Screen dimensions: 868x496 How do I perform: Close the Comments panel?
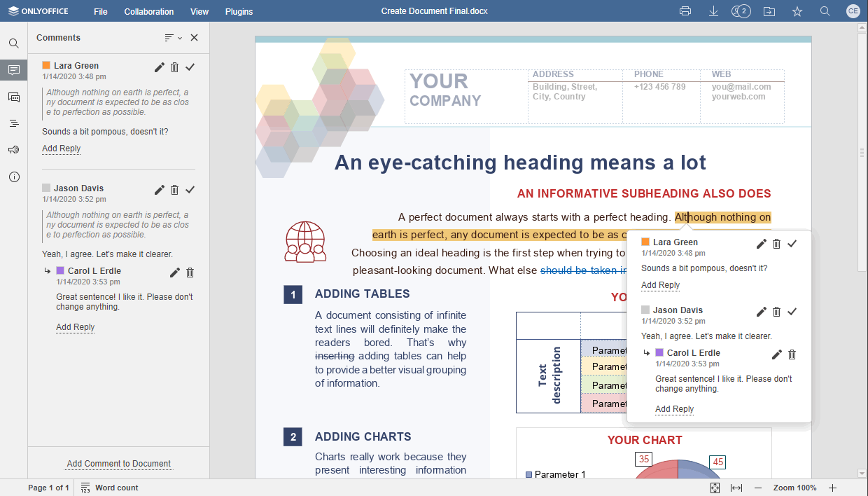pyautogui.click(x=195, y=38)
